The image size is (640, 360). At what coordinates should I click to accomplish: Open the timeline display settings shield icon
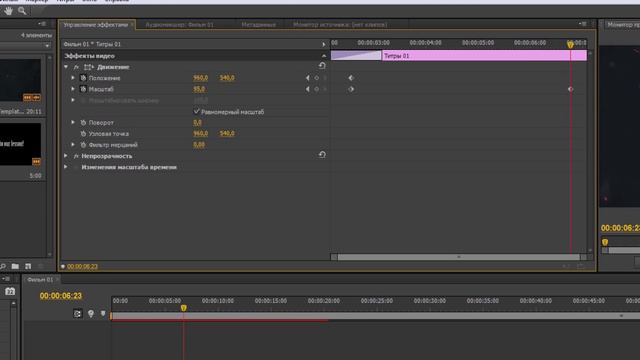point(103,313)
